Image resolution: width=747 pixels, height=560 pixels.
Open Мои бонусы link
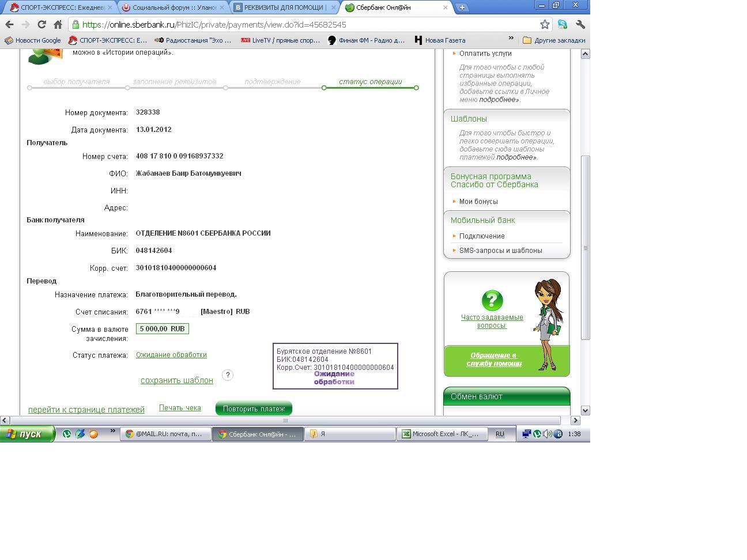coord(478,202)
